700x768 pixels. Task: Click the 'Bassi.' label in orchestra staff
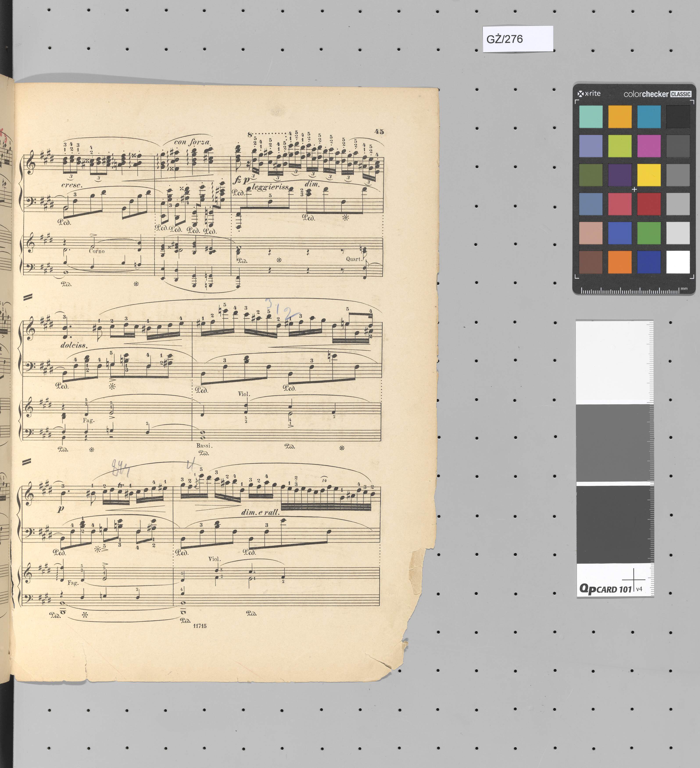[x=204, y=445]
